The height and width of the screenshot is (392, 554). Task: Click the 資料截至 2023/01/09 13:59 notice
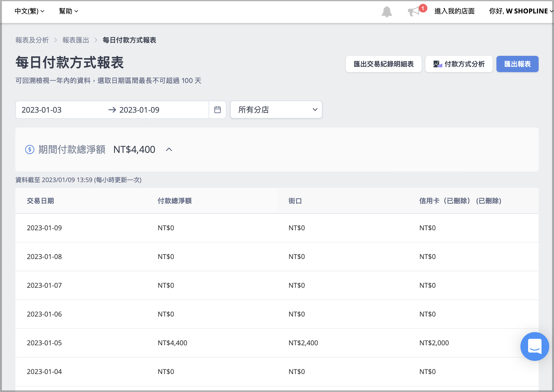click(78, 180)
